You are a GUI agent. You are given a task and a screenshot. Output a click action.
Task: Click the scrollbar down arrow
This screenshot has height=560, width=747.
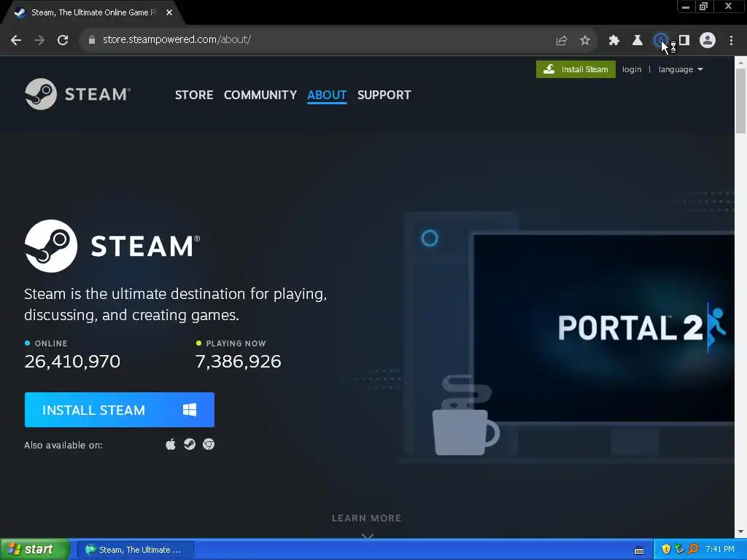[741, 532]
